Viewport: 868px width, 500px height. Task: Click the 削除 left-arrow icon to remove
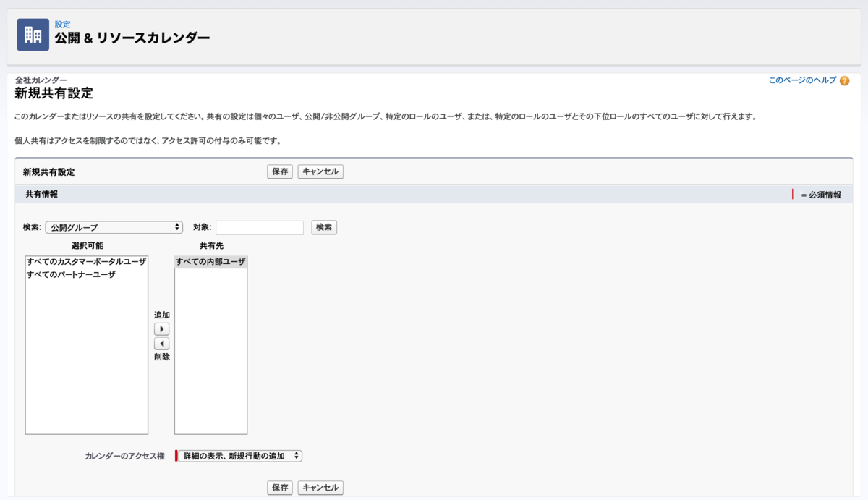click(x=162, y=344)
